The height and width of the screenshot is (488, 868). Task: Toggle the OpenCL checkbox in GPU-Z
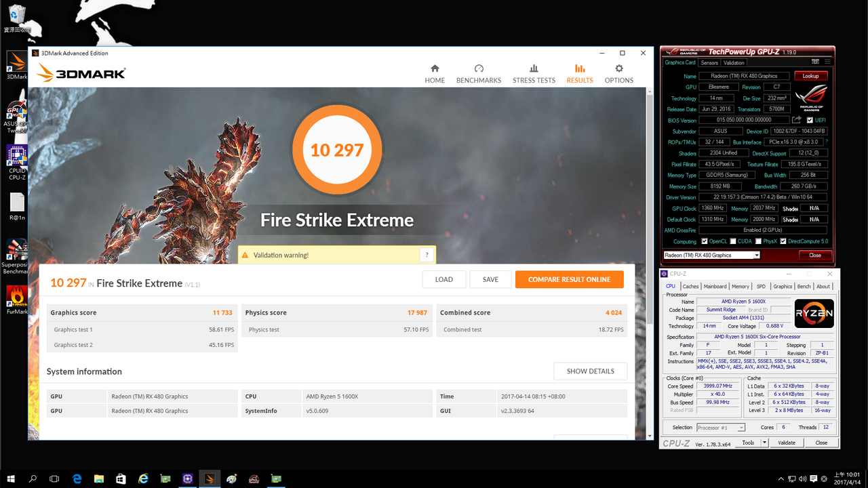(705, 241)
